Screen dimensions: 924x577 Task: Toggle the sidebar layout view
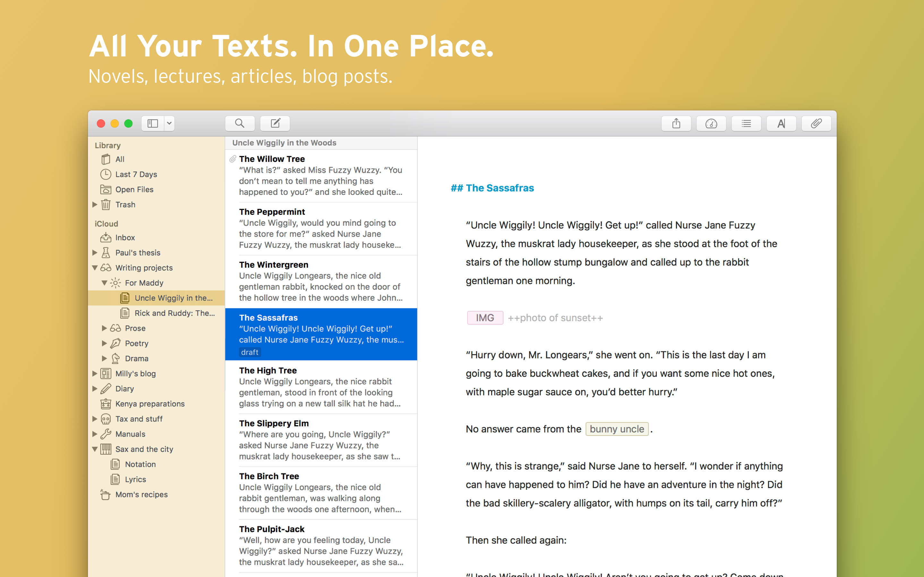coord(152,123)
